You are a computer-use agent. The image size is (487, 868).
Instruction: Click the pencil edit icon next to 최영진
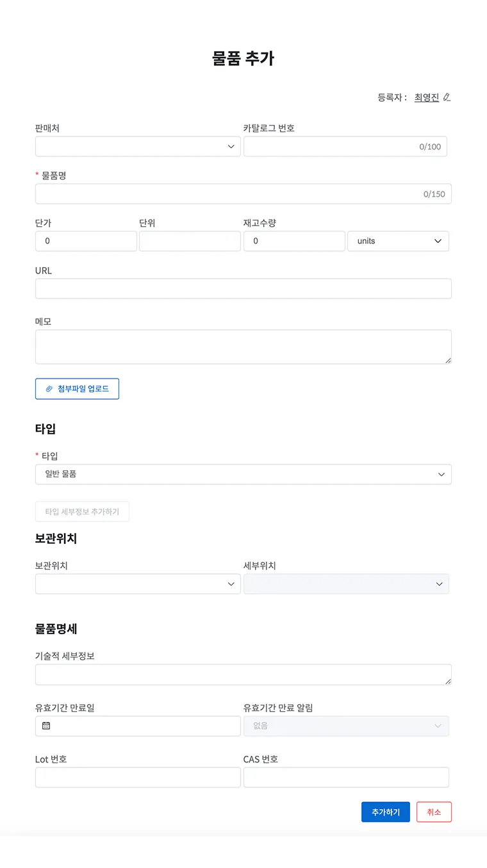[447, 97]
